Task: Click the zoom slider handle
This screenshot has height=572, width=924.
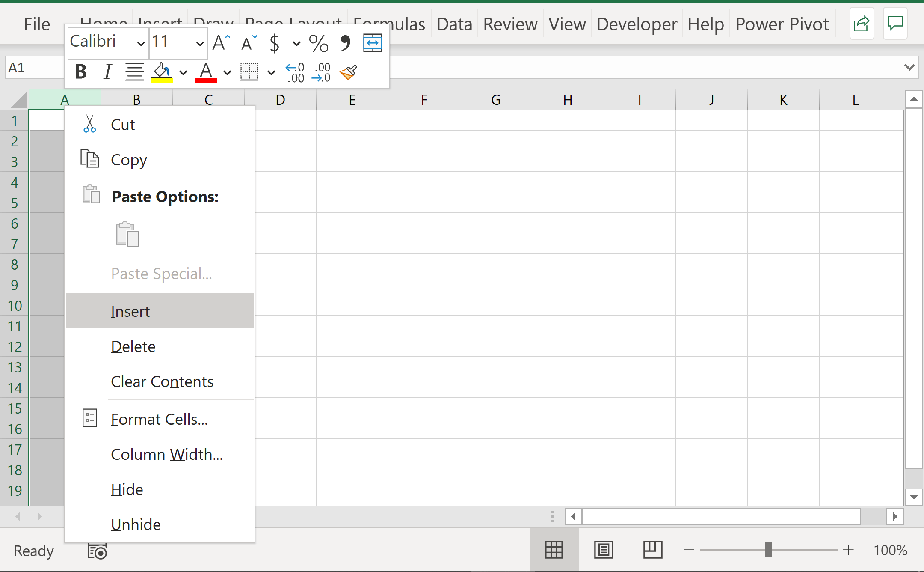Action: point(768,550)
